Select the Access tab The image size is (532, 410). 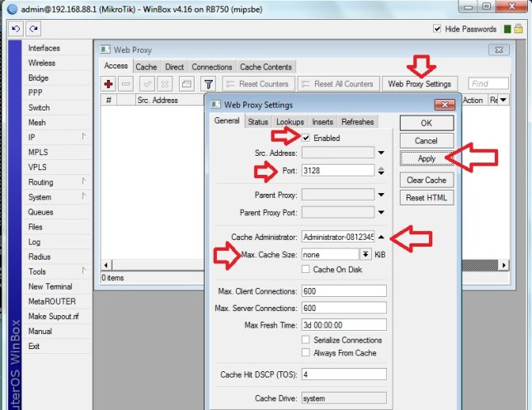(115, 66)
